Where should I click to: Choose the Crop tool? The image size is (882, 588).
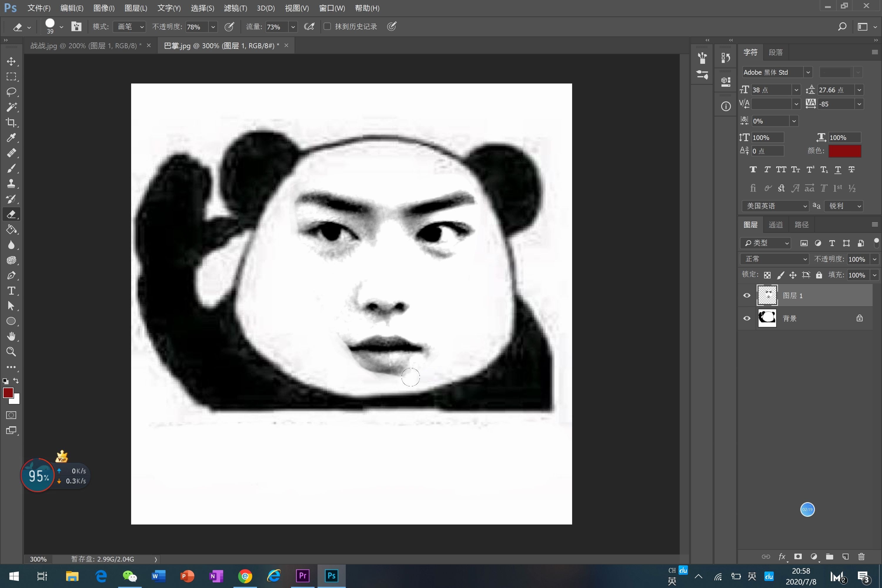coord(11,123)
